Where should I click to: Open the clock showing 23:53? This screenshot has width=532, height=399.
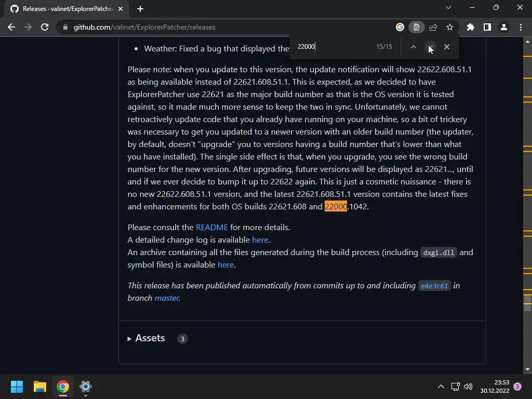pyautogui.click(x=495, y=387)
